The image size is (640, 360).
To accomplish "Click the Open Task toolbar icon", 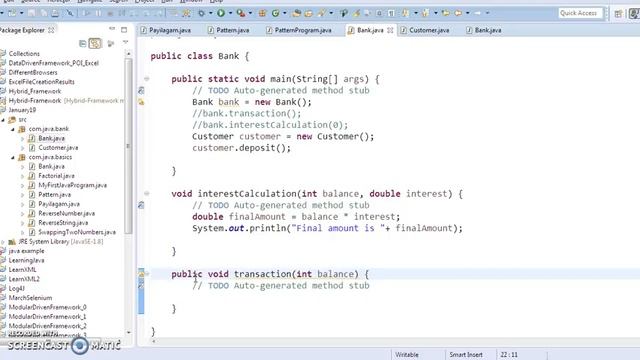I will click(309, 13).
